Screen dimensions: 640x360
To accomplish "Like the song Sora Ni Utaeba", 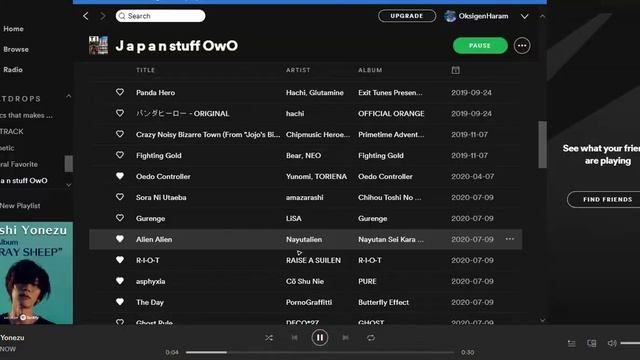I will click(x=120, y=197).
